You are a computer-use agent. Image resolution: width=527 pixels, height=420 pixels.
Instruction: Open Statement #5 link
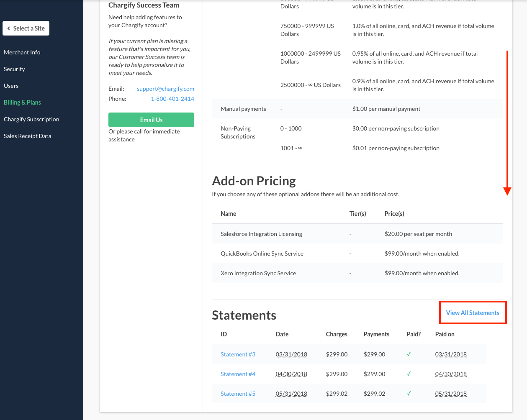[238, 394]
